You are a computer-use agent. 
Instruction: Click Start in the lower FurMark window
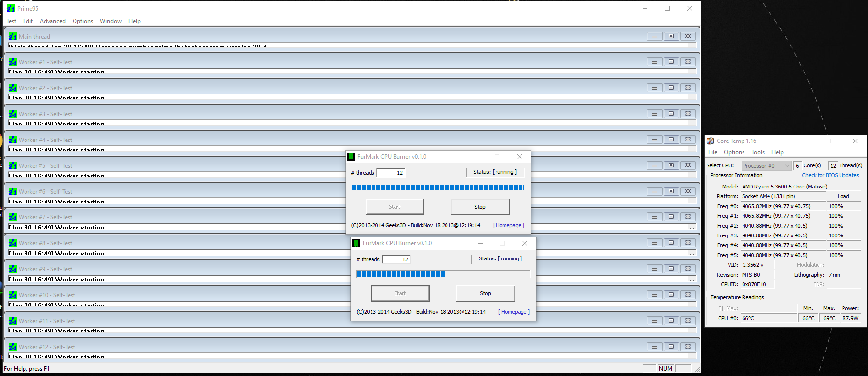(x=400, y=293)
